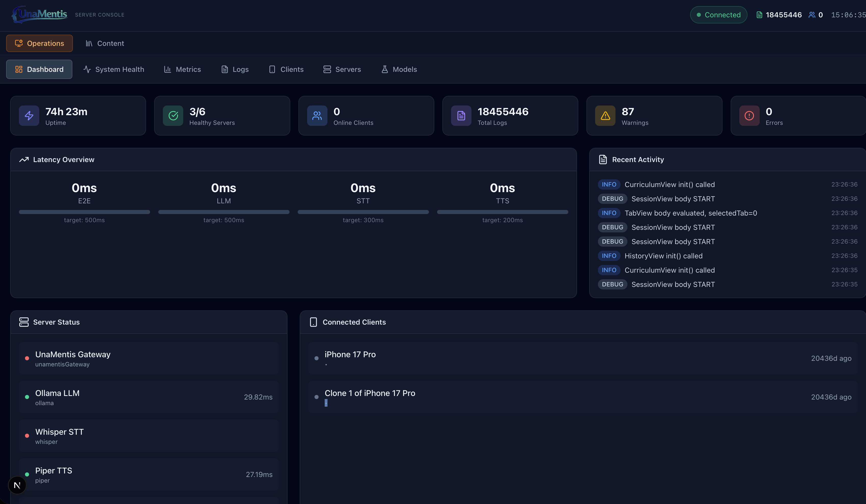This screenshot has width=866, height=504.
Task: Toggle the Whisper STT status indicator dot
Action: (27, 436)
